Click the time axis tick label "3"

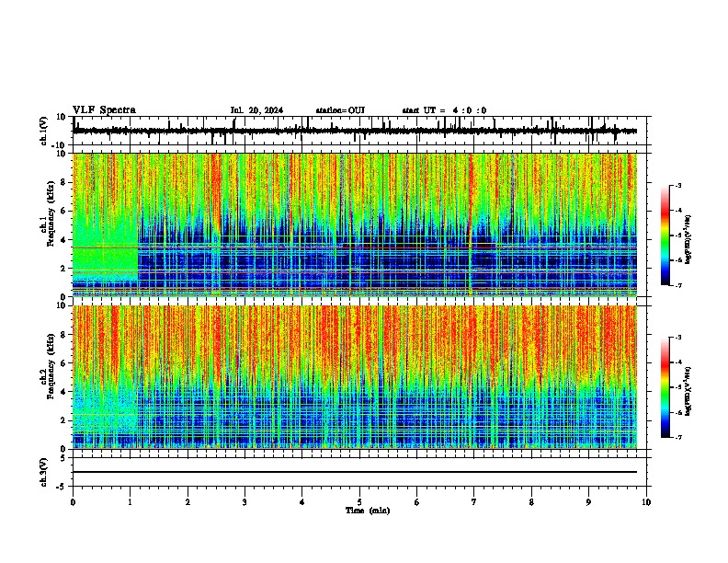pos(245,502)
